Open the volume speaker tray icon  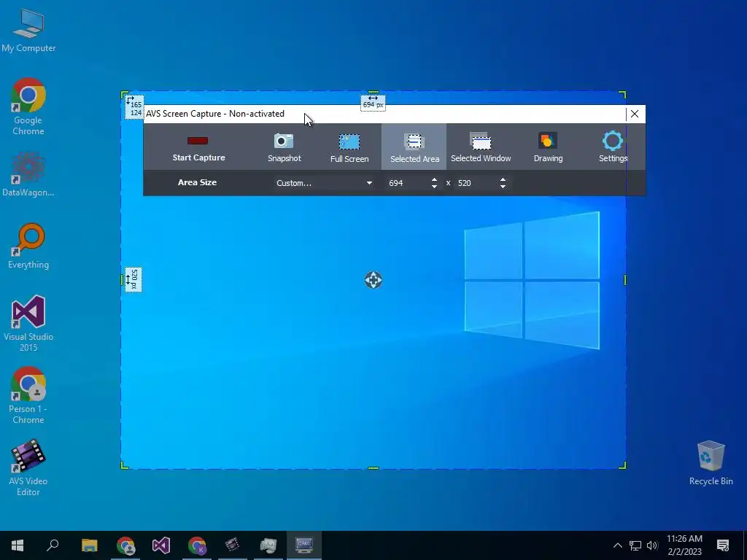652,545
